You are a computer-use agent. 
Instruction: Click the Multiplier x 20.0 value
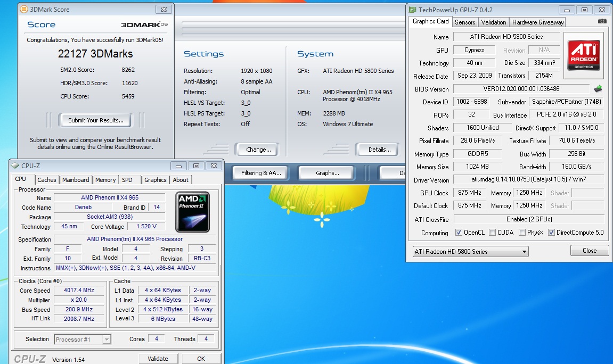79,300
